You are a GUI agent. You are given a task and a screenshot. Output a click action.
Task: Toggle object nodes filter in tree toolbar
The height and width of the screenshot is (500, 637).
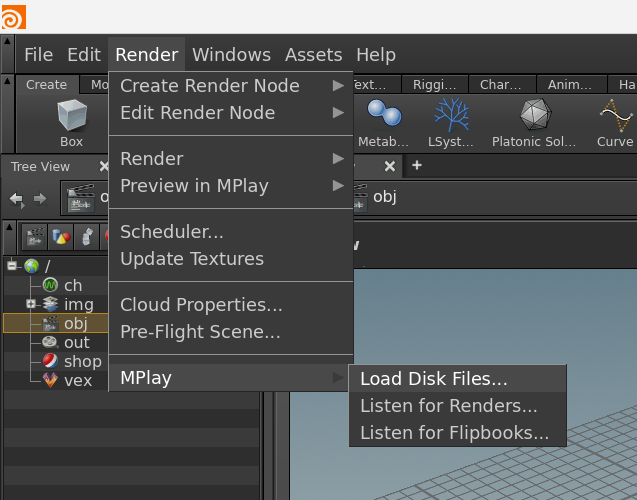click(x=35, y=236)
